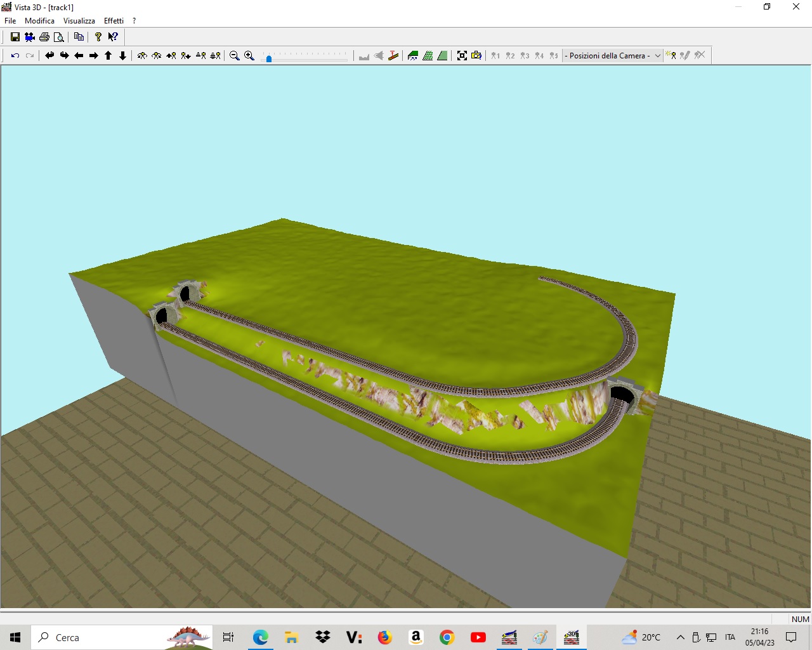This screenshot has width=812, height=650.
Task: Open the Modifica menu
Action: coord(39,21)
